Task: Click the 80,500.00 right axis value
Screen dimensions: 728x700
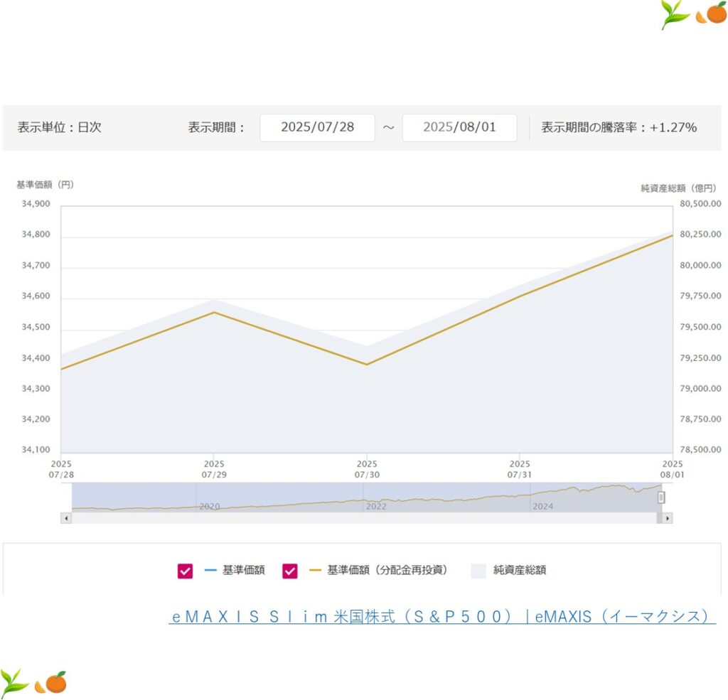Action: click(x=700, y=204)
